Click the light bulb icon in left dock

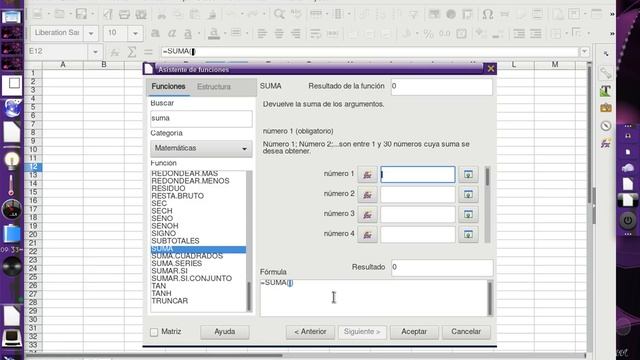[x=12, y=160]
